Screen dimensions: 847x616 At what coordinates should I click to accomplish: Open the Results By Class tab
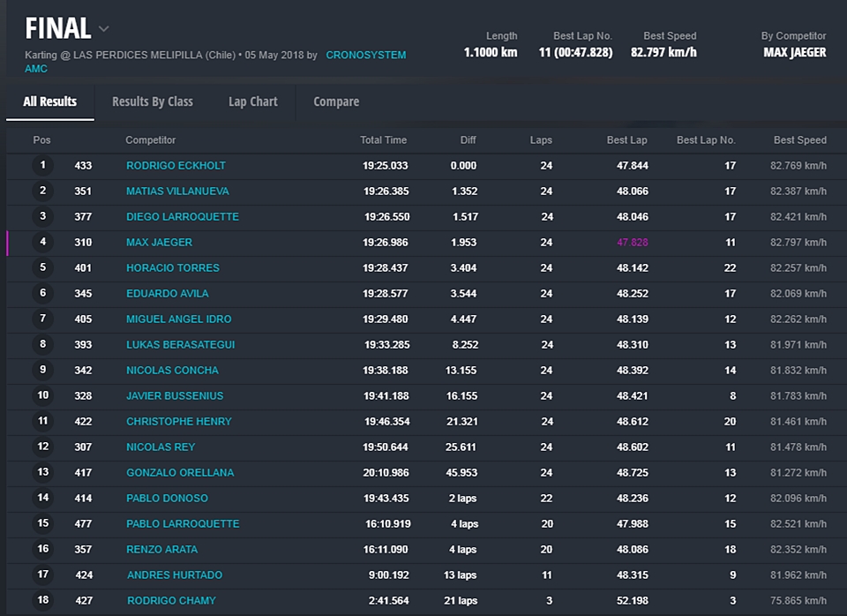[x=152, y=101]
